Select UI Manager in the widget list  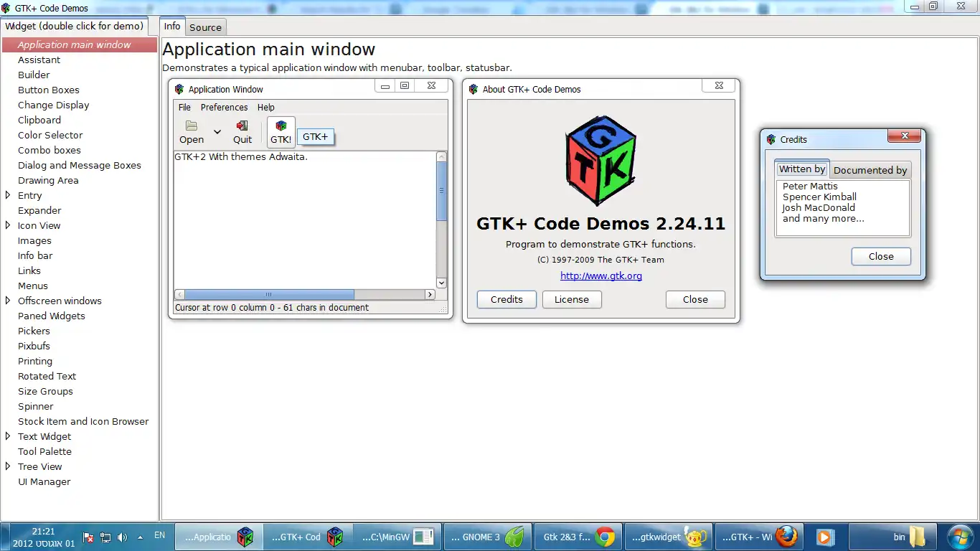80,481
